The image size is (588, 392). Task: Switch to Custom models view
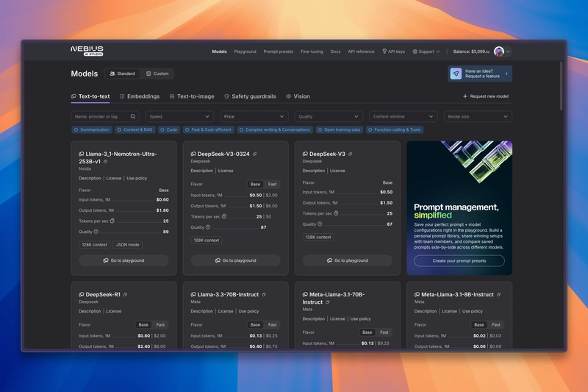(157, 74)
